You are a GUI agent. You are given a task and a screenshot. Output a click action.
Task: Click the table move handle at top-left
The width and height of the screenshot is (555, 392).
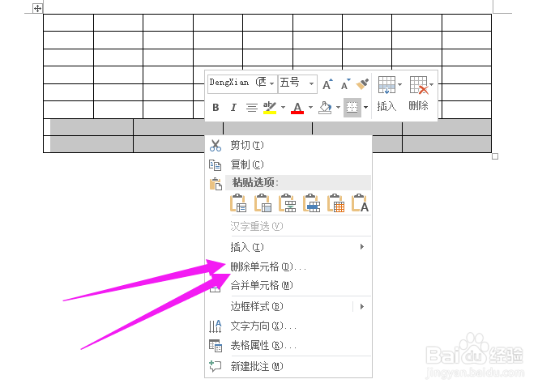point(37,8)
